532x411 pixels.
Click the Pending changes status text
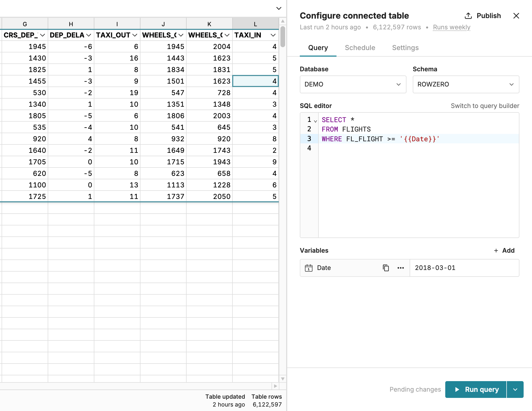coord(415,390)
